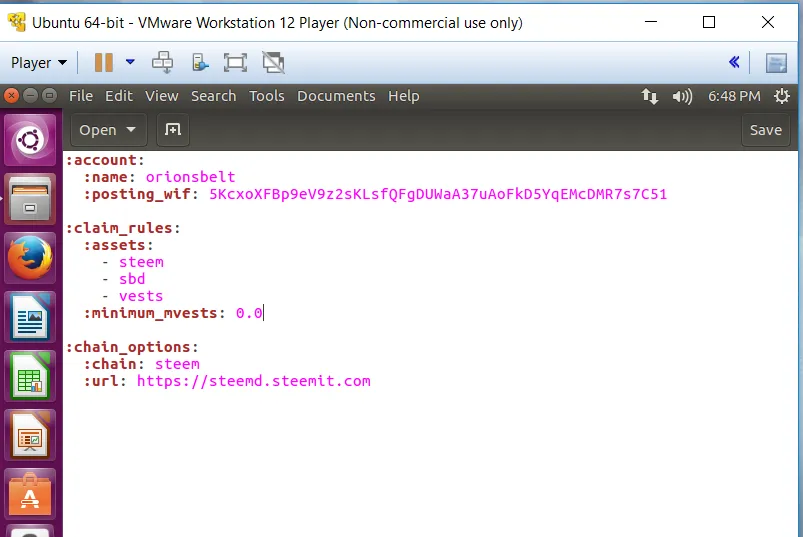This screenshot has height=537, width=803.
Task: Click the network connection indicator icon
Action: (x=650, y=96)
